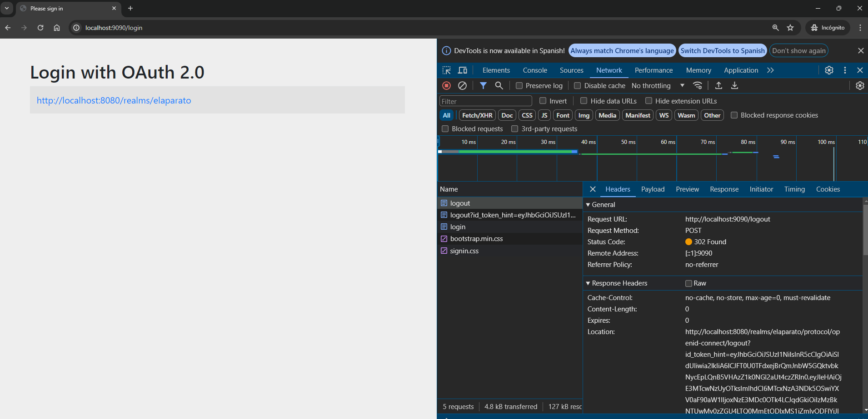Open DevTools customize three-dot menu
This screenshot has height=419, width=868.
tap(845, 70)
